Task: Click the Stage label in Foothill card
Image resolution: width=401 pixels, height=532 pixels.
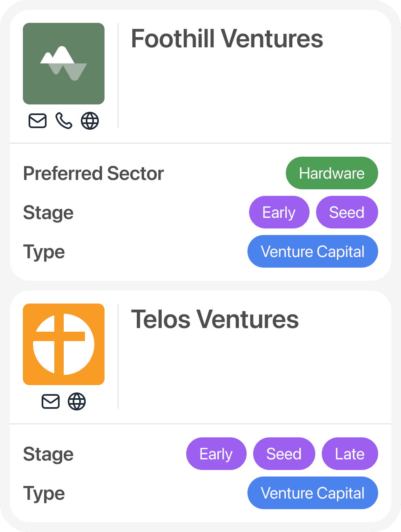Action: point(48,213)
